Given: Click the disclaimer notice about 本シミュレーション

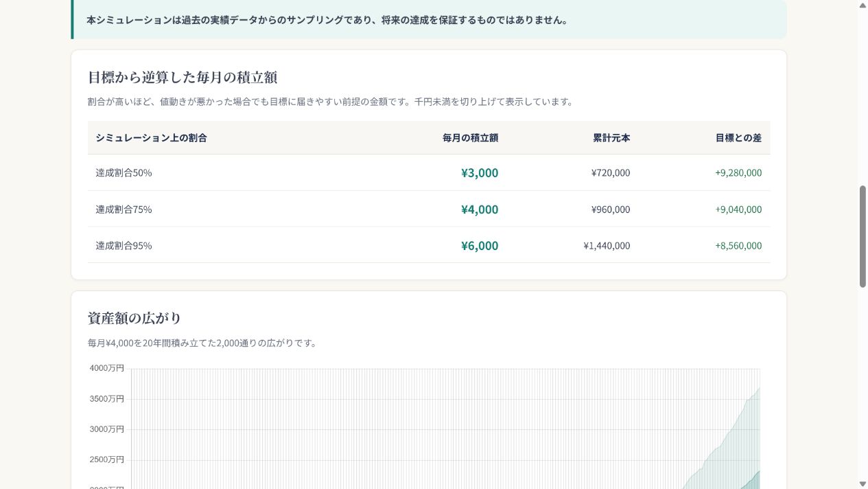Looking at the screenshot, I should (429, 20).
